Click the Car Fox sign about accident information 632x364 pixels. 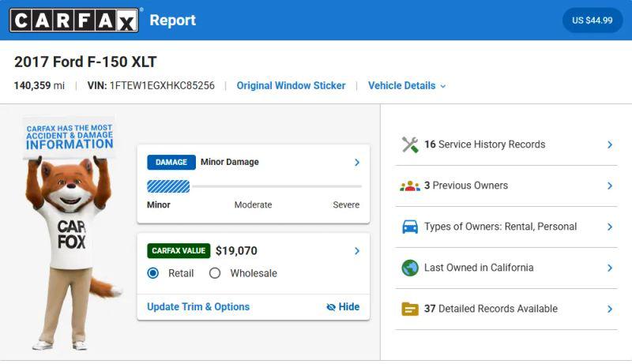69,137
